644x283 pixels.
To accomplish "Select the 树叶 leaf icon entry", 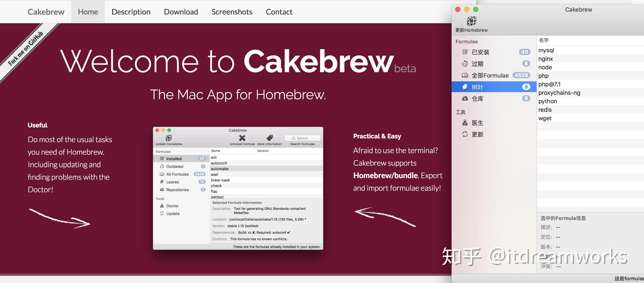I will [x=465, y=87].
